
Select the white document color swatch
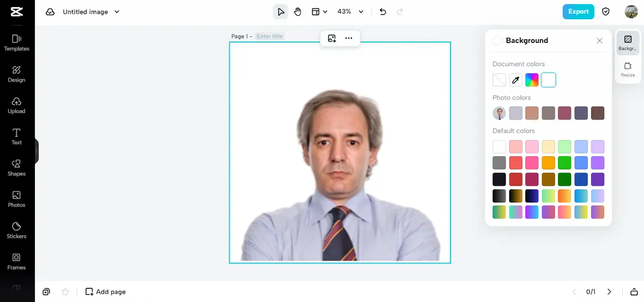pos(549,80)
